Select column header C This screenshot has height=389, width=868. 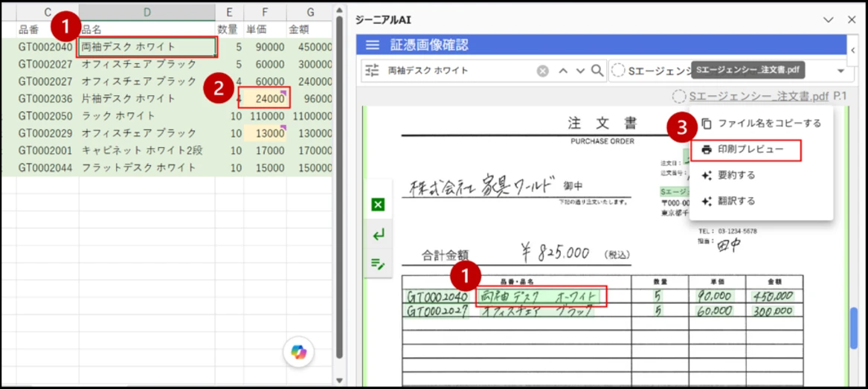[x=47, y=12]
